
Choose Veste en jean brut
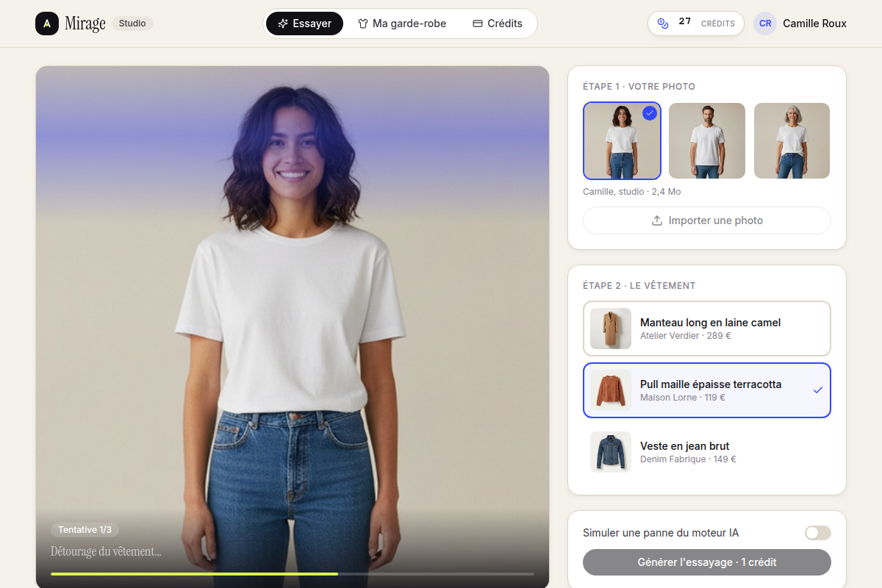707,452
